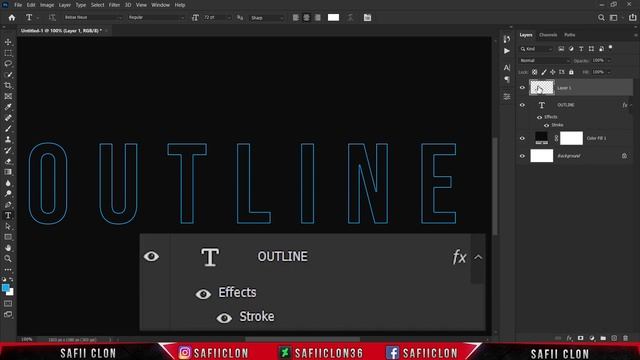
Task: Open the font family dropdown
Action: (93, 18)
